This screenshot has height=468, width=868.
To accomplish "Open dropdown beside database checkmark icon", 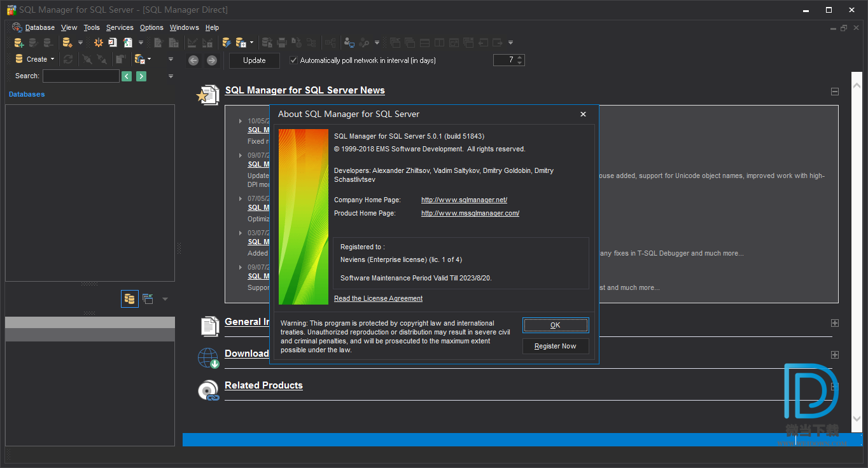I will coord(149,59).
